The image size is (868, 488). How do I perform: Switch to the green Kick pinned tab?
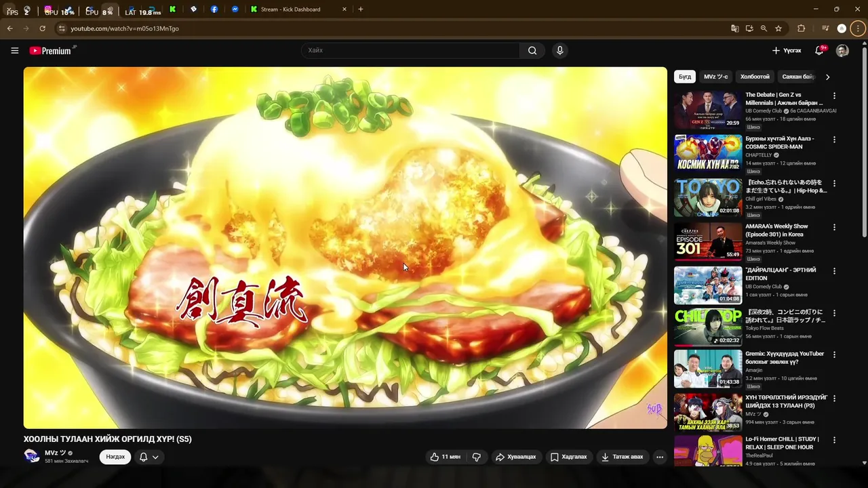point(173,9)
